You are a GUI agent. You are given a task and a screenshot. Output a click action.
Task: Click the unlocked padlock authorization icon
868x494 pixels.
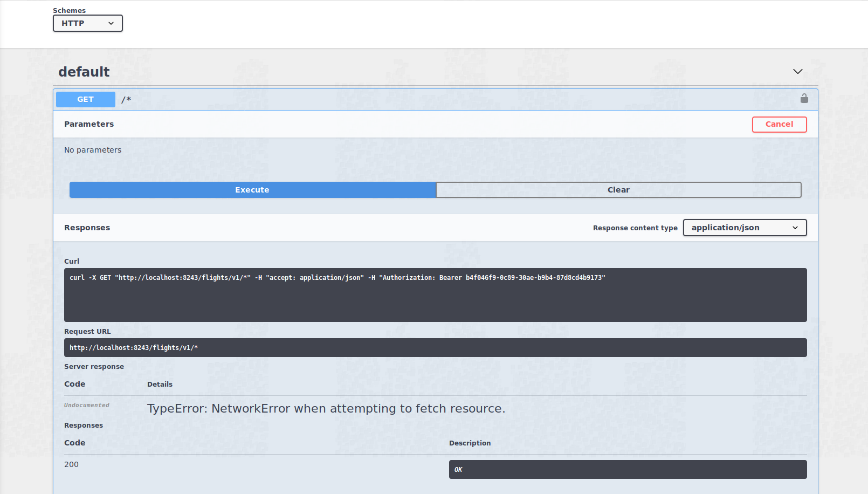(x=804, y=99)
